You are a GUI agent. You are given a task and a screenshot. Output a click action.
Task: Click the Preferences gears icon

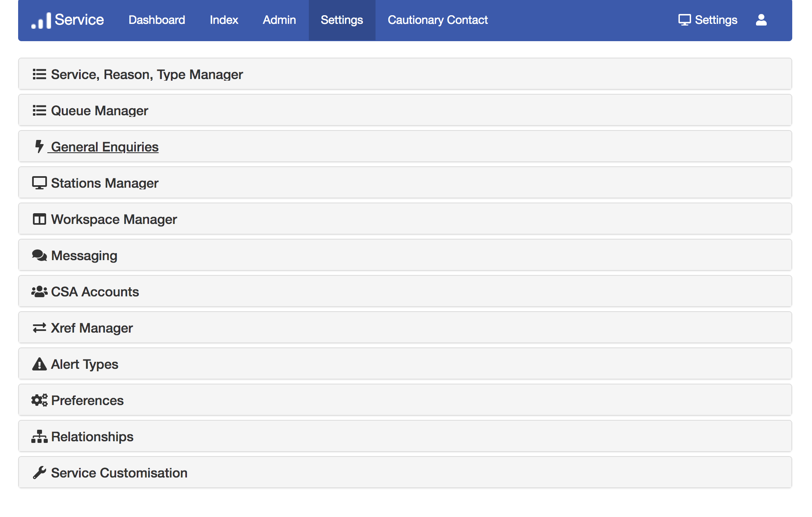tap(39, 400)
